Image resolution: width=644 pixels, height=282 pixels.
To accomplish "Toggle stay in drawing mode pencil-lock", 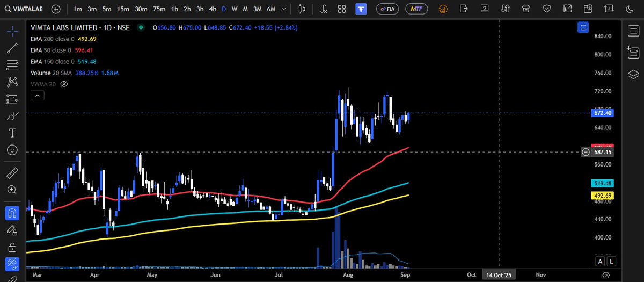I will click(12, 230).
